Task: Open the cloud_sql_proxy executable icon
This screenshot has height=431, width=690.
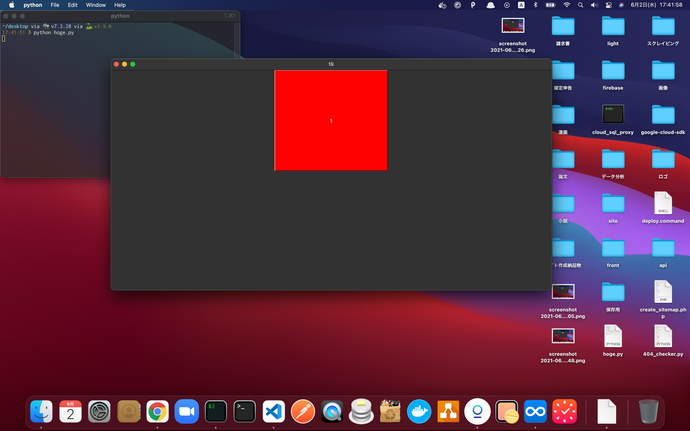Action: click(x=612, y=115)
